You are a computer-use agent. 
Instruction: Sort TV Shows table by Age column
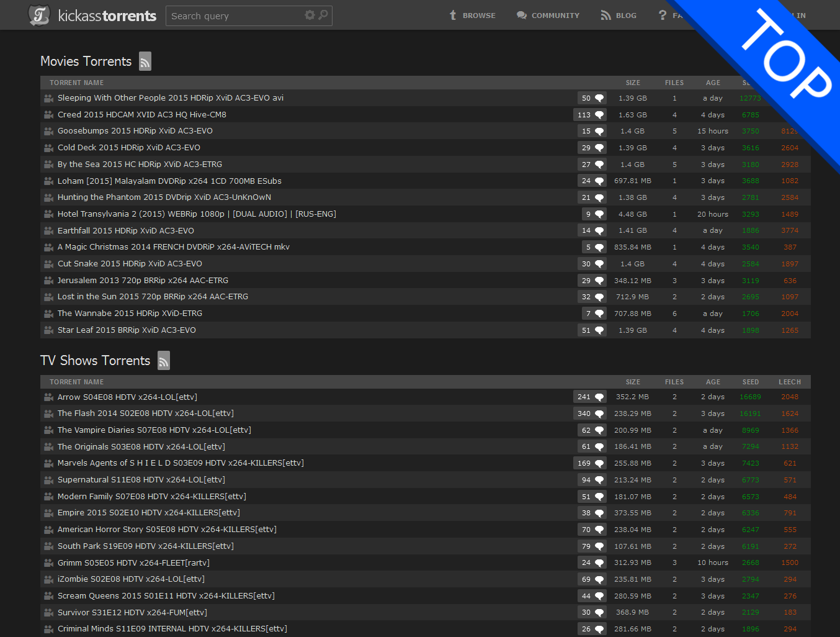[x=713, y=382]
